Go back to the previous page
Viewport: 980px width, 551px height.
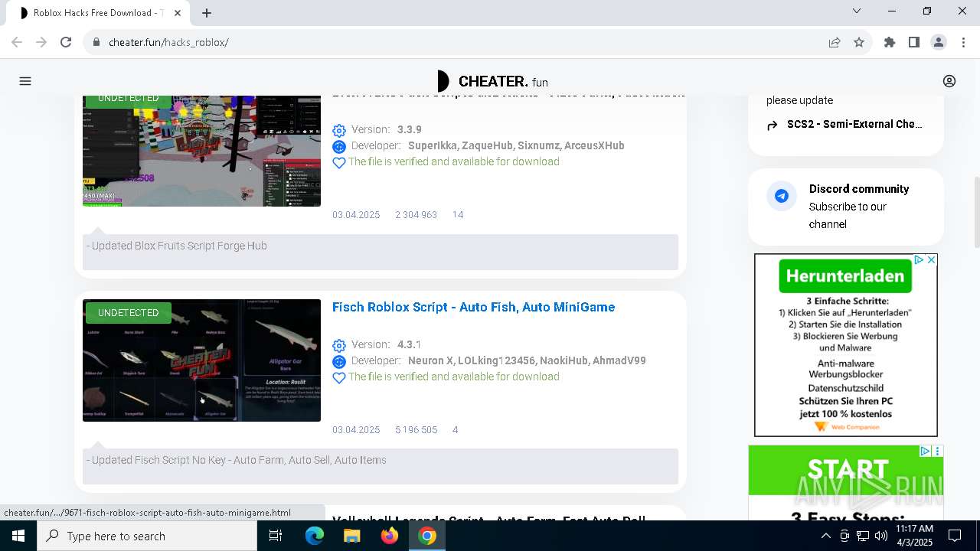pos(17,42)
